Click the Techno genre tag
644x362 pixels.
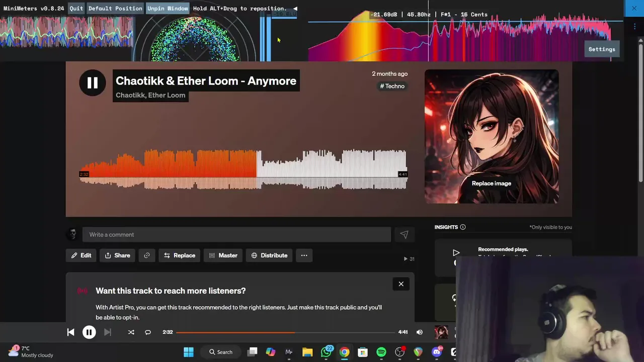[392, 86]
